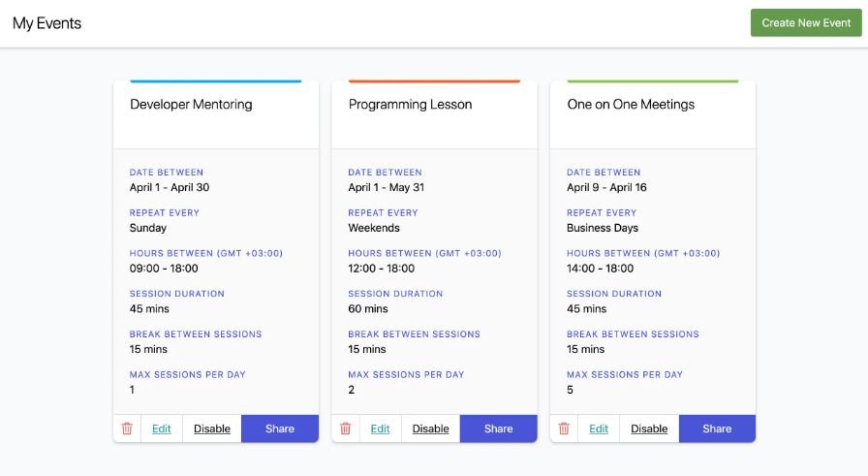Share One on One Meetings event
Screen dimensions: 868x476
(x=718, y=428)
